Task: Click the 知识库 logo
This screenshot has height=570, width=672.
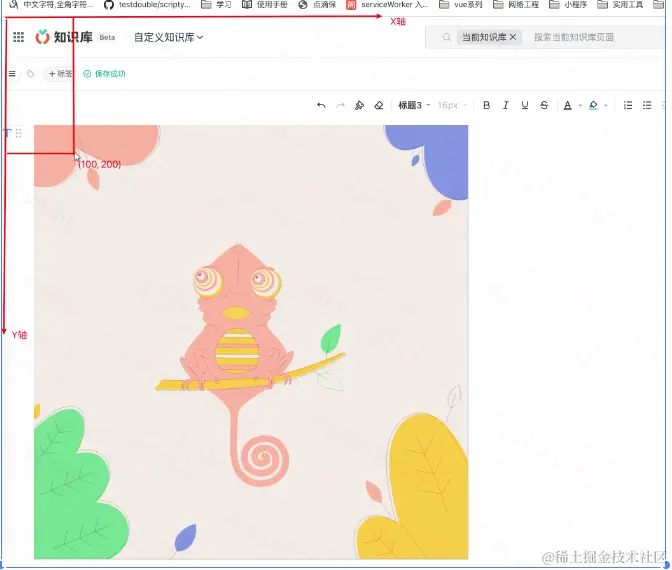Action: 64,37
